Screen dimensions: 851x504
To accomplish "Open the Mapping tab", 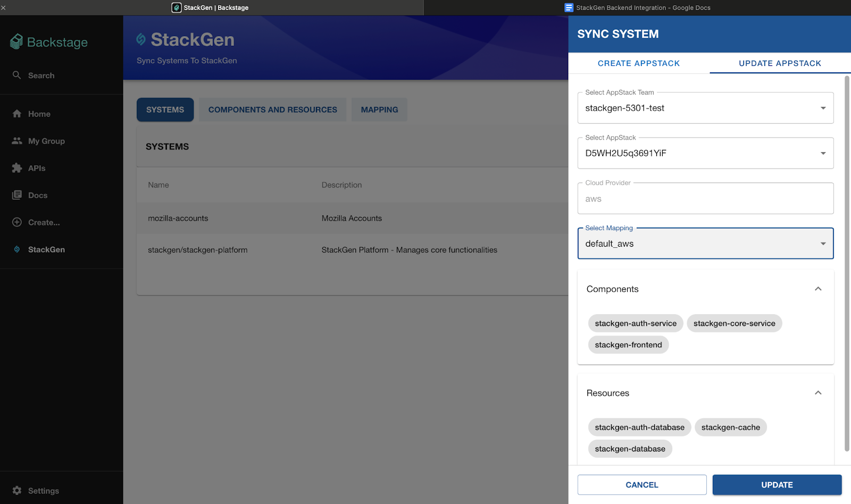I will (x=379, y=110).
